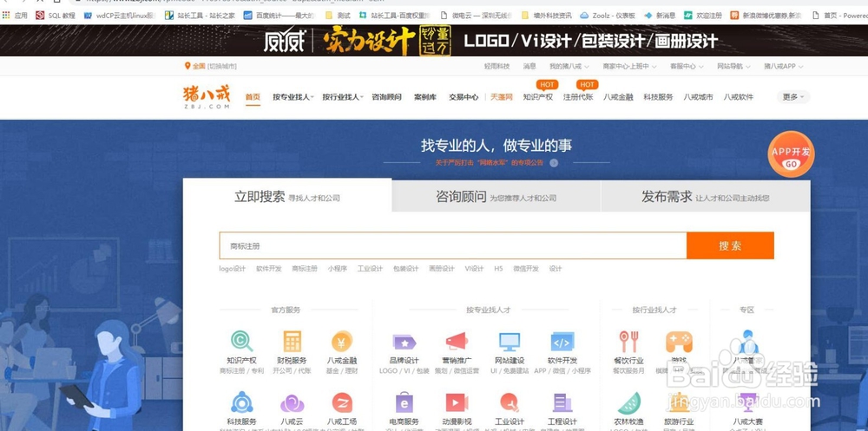This screenshot has width=868, height=431.
Task: Open the 科技服务 icon
Action: (242, 402)
